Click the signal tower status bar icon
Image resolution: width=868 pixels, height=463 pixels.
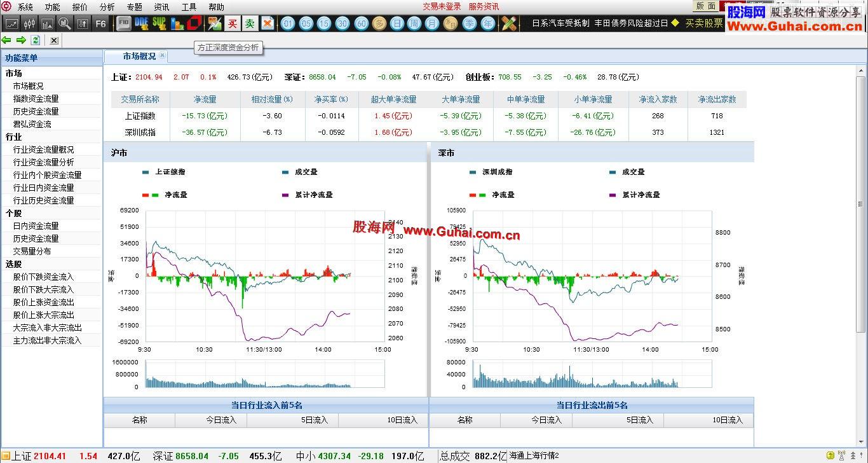coord(843,456)
